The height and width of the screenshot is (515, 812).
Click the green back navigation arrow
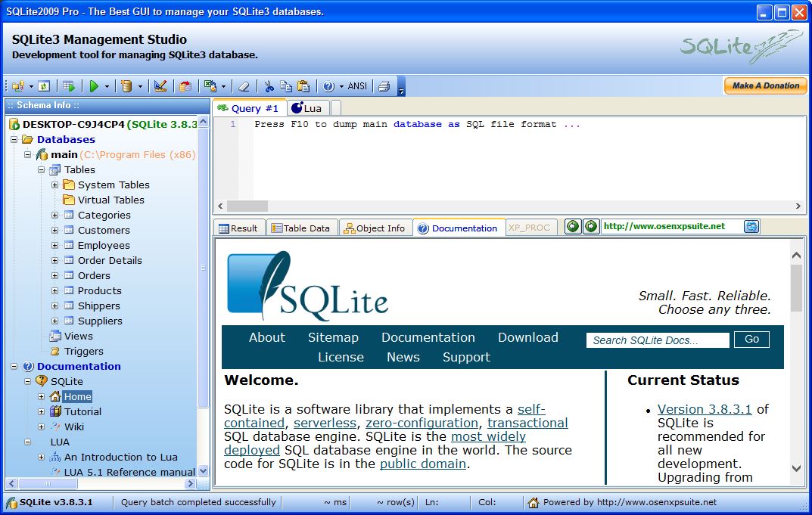[x=573, y=226]
